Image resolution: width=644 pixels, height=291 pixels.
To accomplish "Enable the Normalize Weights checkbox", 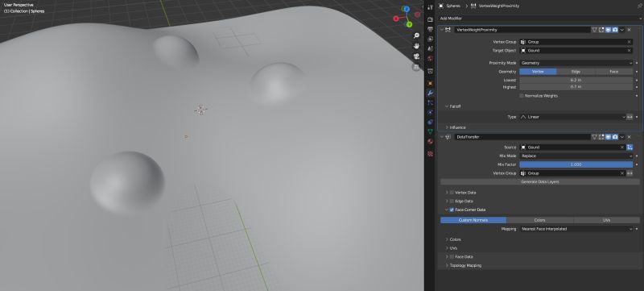I will [x=522, y=96].
